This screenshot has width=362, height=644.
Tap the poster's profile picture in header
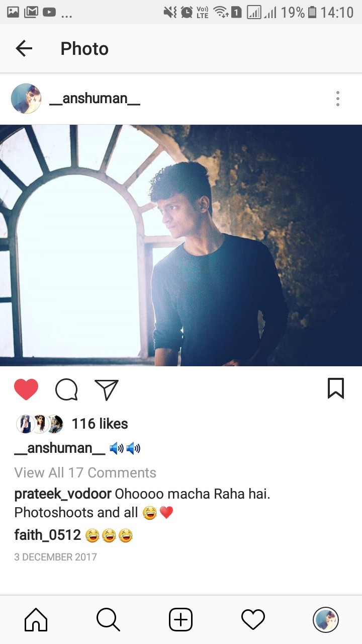26,99
